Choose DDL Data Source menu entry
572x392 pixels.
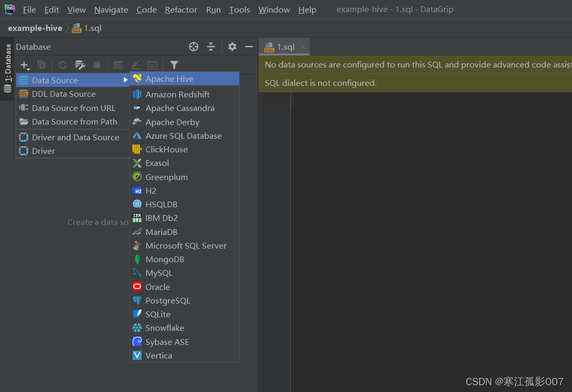73,94
